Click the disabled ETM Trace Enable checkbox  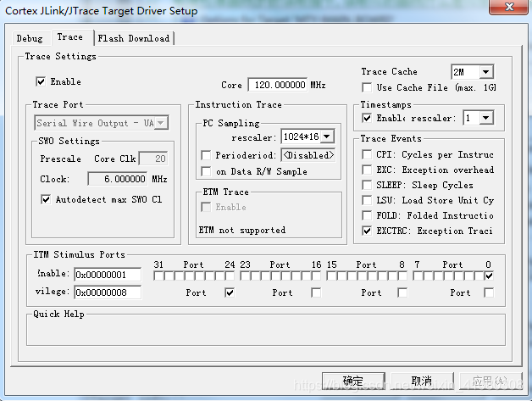tap(206, 207)
